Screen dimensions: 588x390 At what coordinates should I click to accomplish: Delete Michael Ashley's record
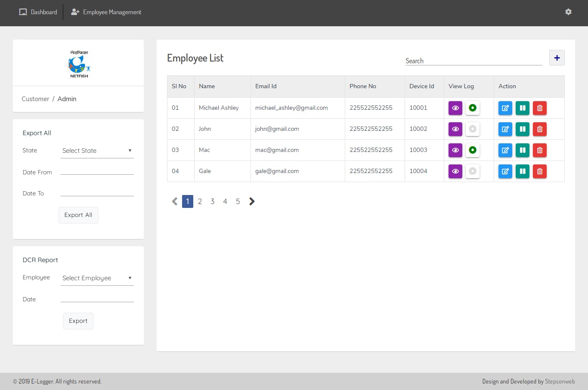[540, 108]
